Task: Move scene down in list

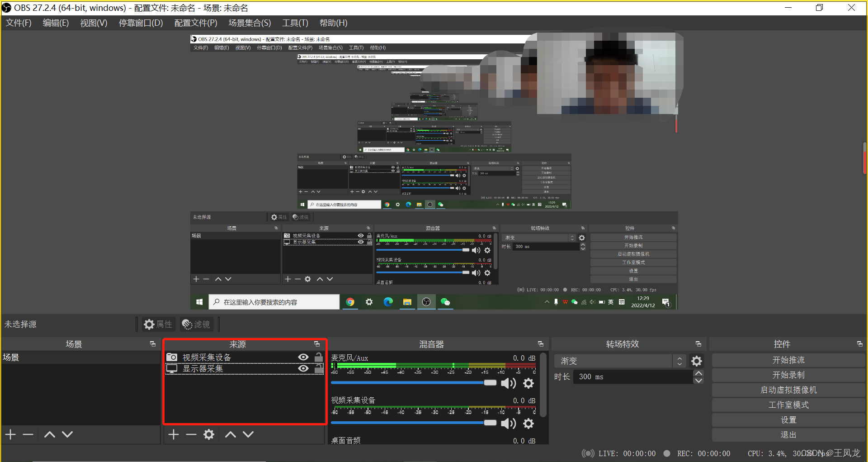Action: tap(67, 434)
